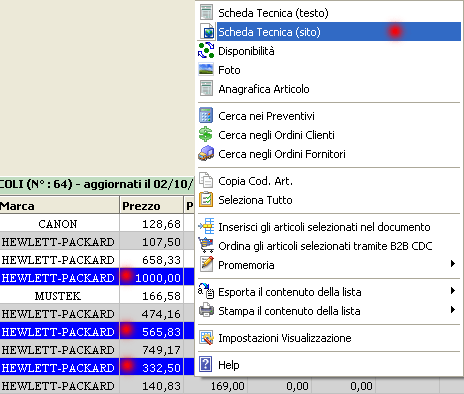Open Scheda Tecnica (testo) menu entry
The height and width of the screenshot is (394, 464).
click(329, 13)
